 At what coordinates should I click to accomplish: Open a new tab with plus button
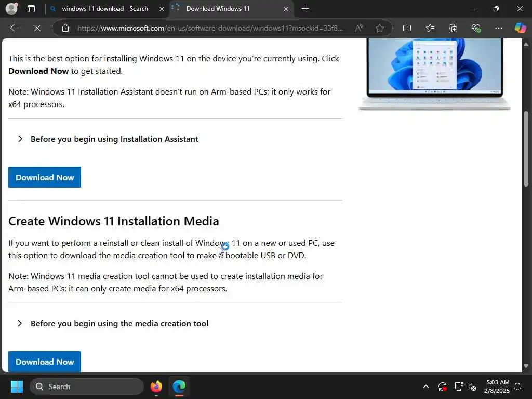[x=305, y=9]
